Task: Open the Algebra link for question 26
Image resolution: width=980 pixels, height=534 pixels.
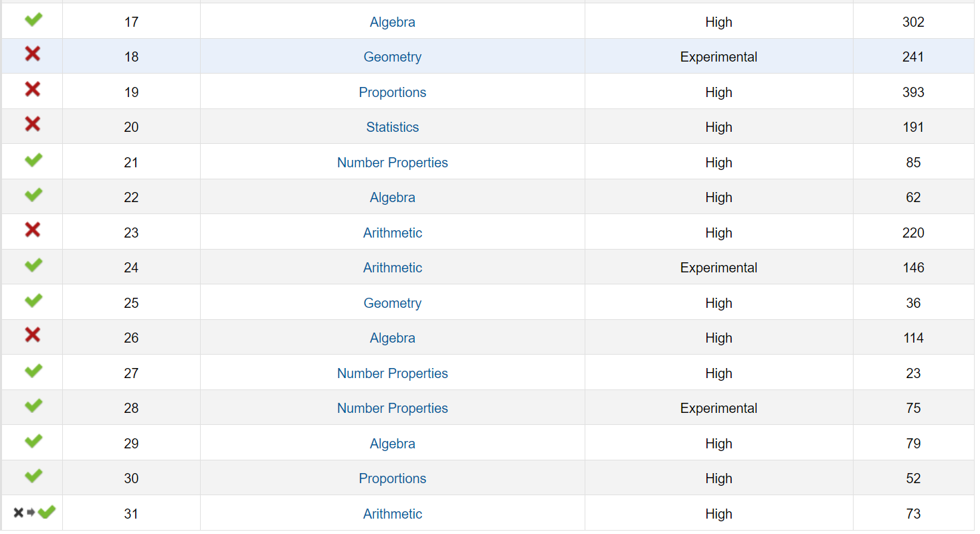Action: point(392,338)
